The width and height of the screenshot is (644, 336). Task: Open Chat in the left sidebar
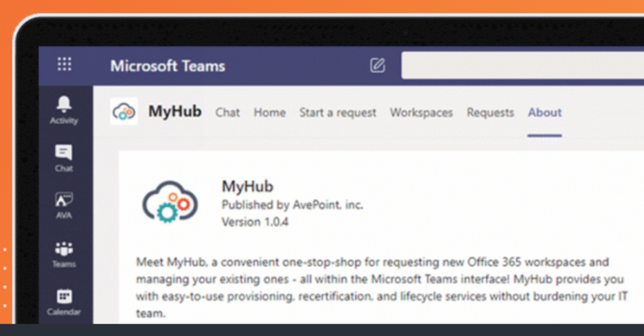(64, 158)
